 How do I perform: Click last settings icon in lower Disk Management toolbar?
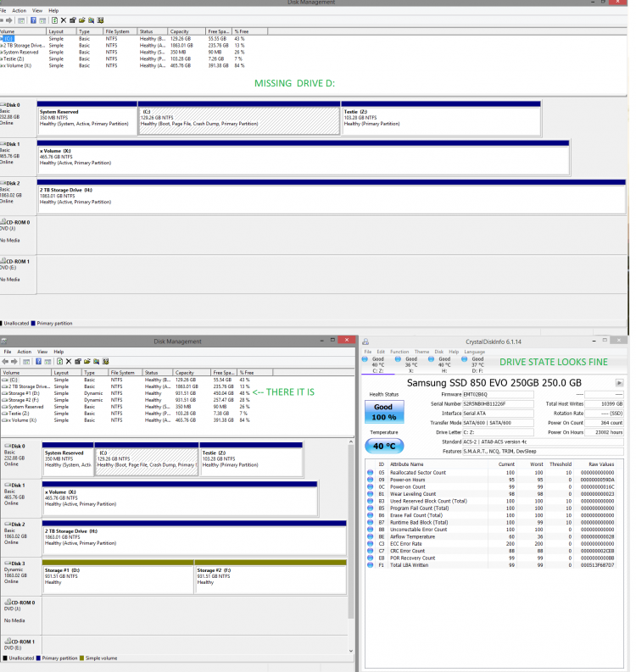point(105,361)
